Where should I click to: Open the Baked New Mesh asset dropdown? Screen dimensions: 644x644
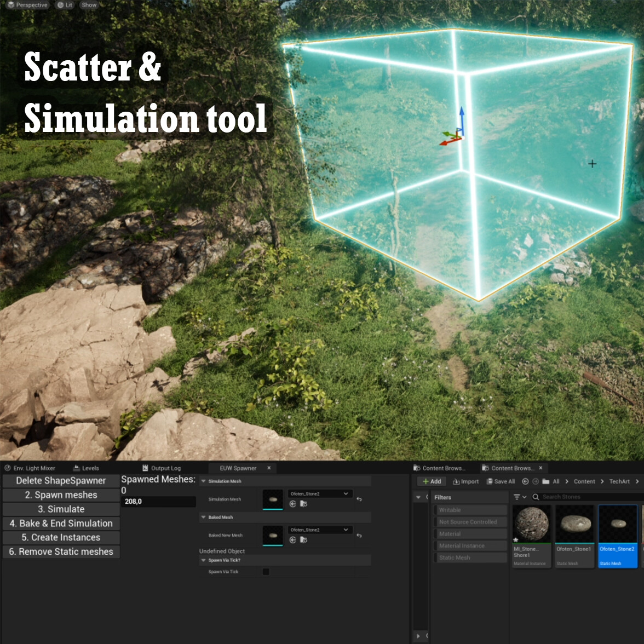(319, 530)
